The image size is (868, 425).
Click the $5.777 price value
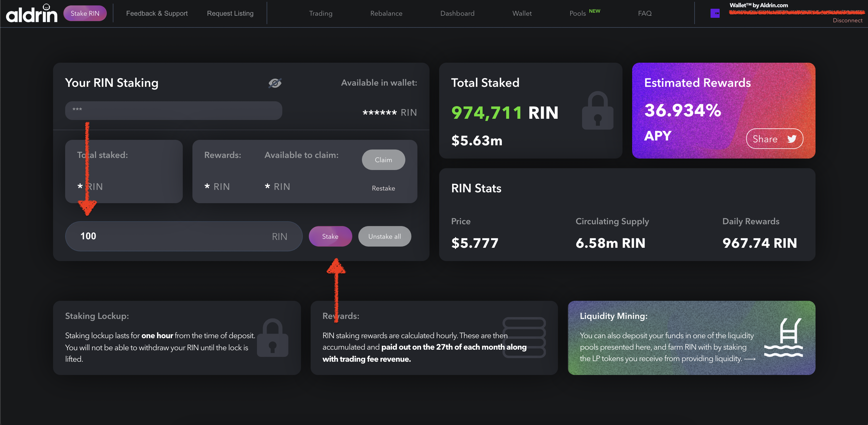pos(475,243)
